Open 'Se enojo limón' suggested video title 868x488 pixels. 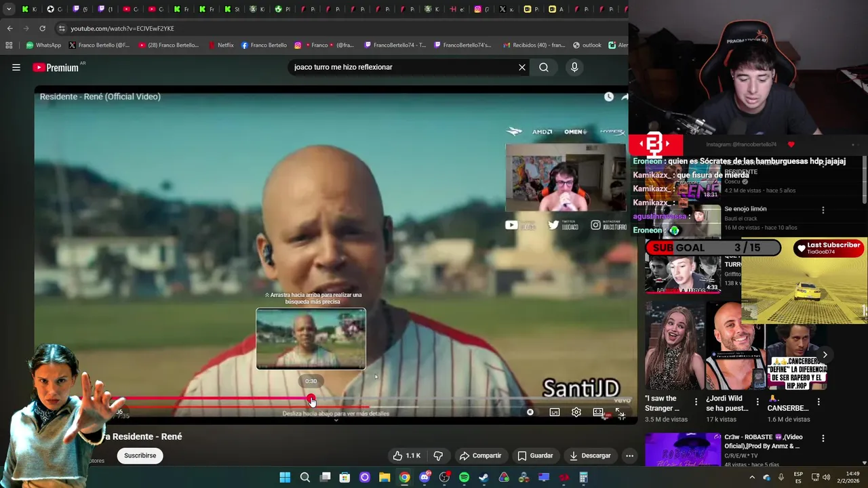pos(745,209)
